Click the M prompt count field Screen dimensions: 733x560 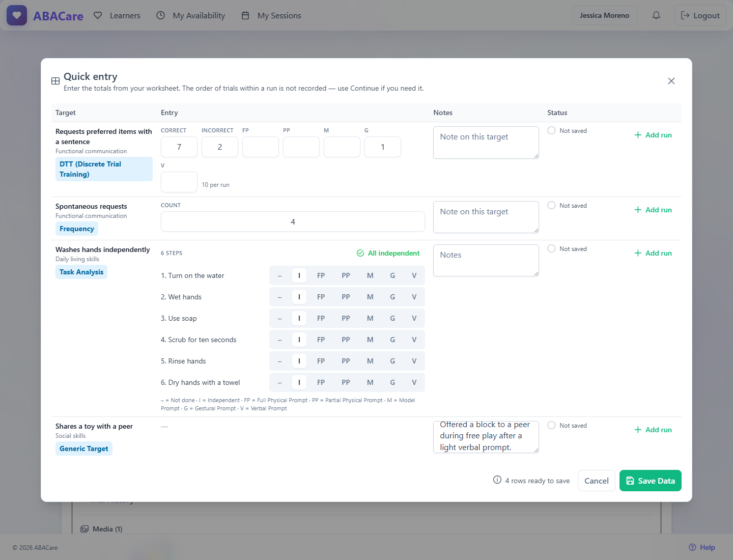point(342,147)
